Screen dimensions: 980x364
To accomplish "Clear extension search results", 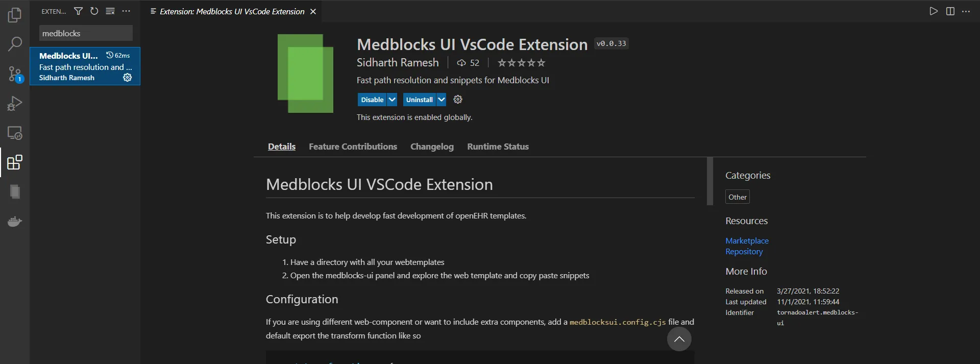I will 110,11.
